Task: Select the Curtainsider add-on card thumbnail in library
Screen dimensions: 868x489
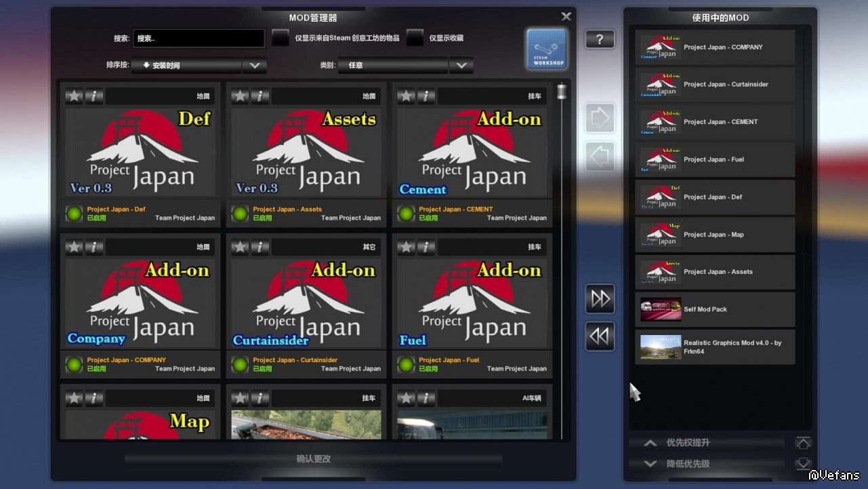Action: (306, 303)
